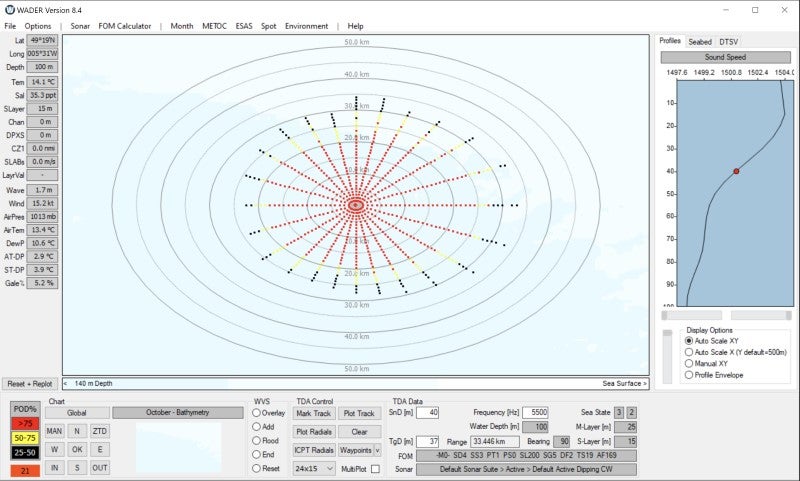Screen dimensions: 800x481
Task: Choose Manual XY display option
Action: tap(688, 364)
